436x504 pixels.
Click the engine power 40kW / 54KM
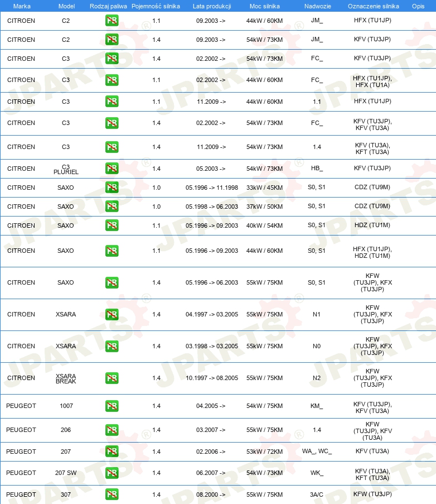(264, 225)
